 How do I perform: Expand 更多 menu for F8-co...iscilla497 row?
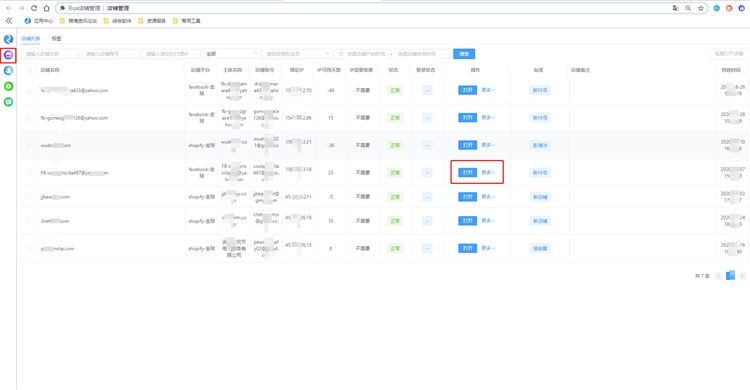pyautogui.click(x=488, y=172)
